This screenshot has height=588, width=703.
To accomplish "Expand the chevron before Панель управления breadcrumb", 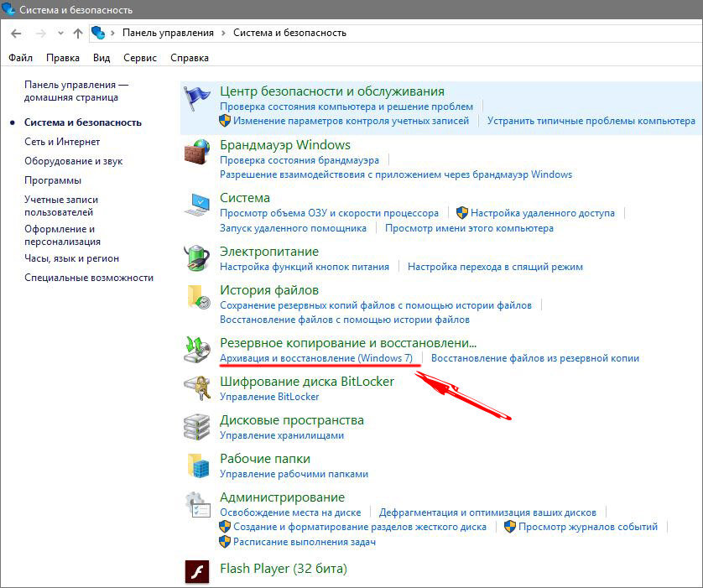I will click(112, 33).
